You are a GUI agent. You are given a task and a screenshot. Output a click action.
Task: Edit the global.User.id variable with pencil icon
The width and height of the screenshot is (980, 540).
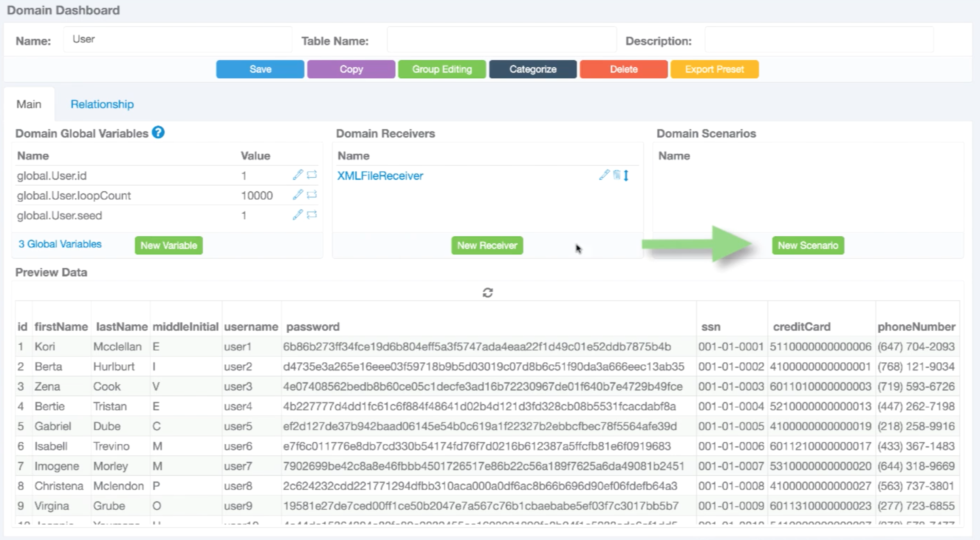point(298,175)
